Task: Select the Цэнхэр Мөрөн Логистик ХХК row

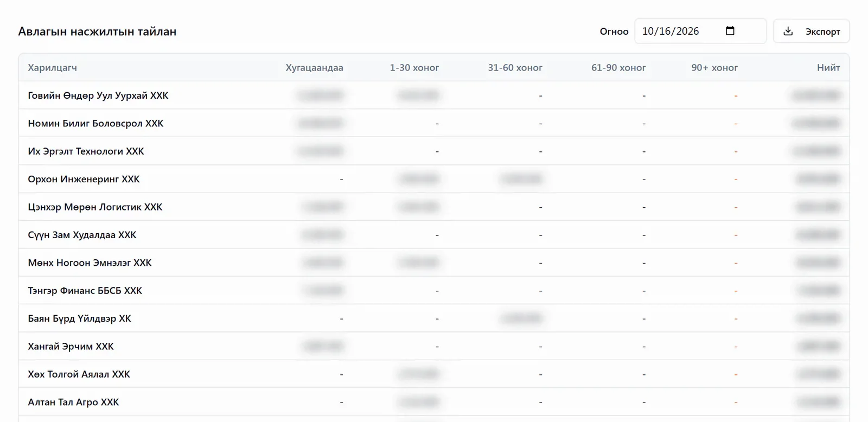Action: [434, 207]
